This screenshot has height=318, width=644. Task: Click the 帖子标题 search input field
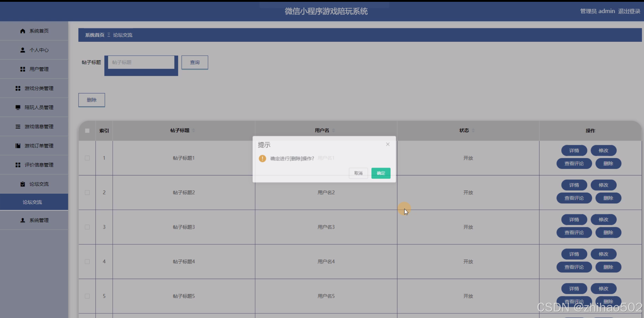pos(141,62)
